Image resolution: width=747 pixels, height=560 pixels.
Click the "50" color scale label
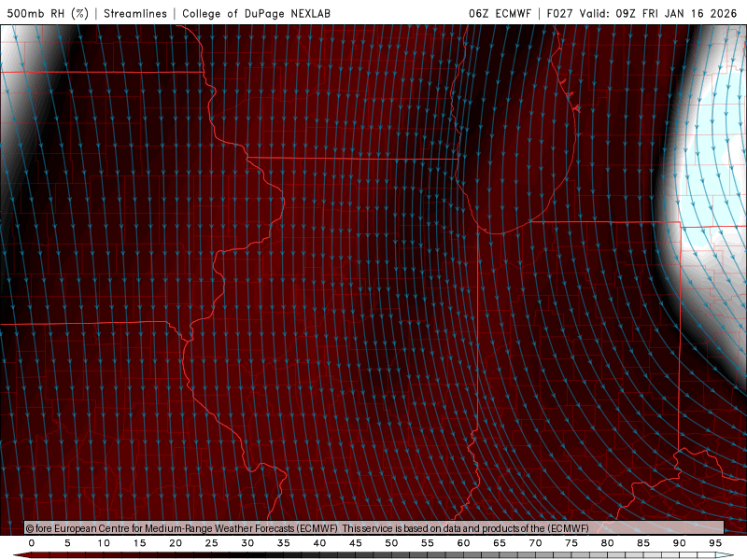pyautogui.click(x=391, y=543)
